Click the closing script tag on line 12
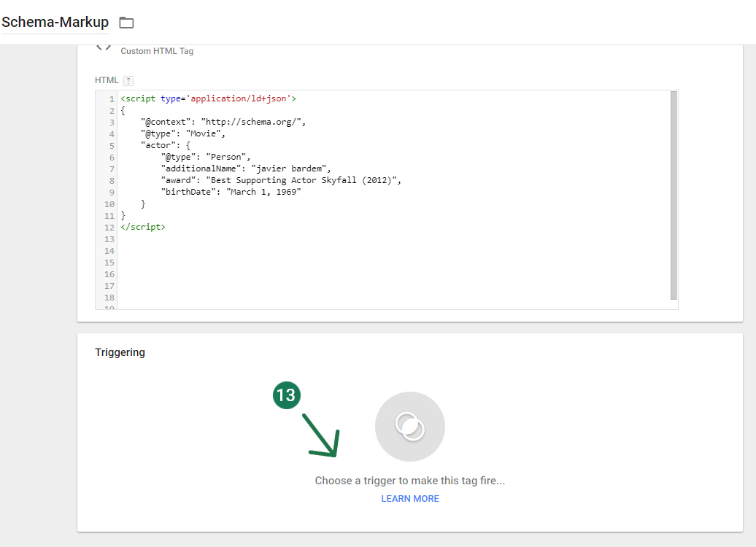Viewport: 756px width, 547px height. [x=143, y=228]
